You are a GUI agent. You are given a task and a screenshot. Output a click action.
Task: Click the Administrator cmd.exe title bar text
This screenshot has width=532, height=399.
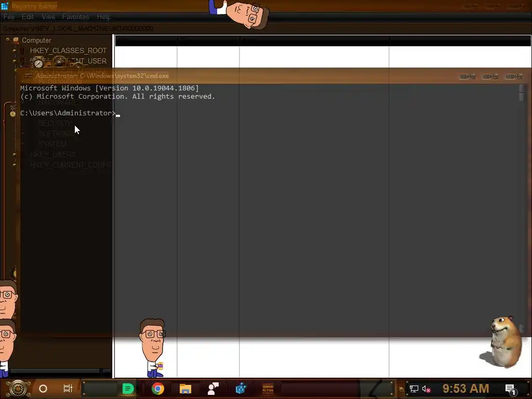point(102,76)
